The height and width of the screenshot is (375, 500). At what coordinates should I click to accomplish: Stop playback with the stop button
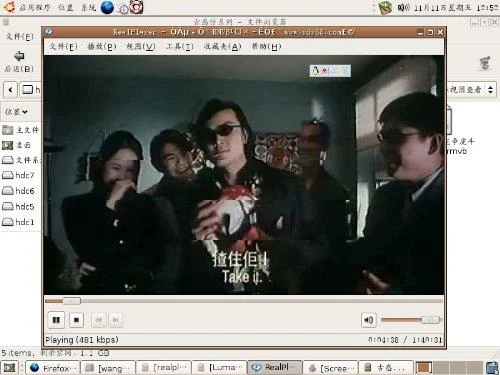(76, 320)
